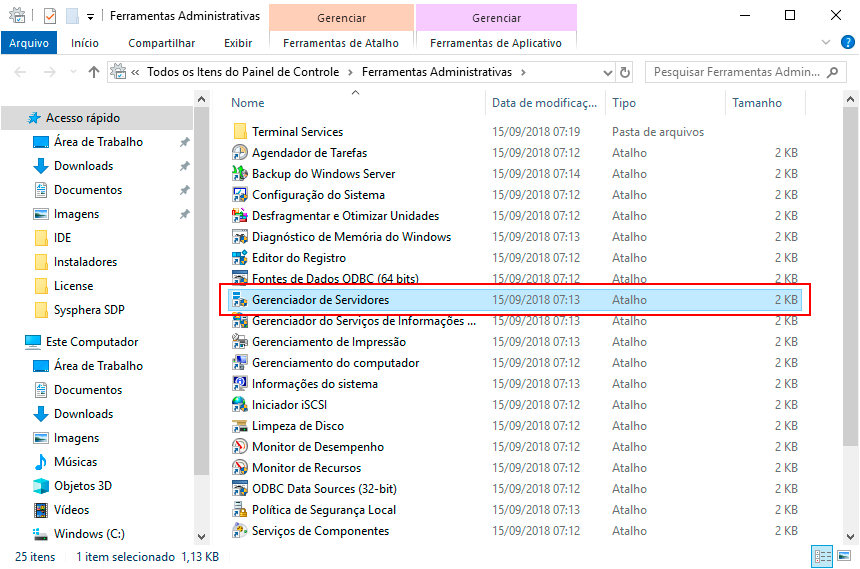Click the Gerenciador de Servidores icon

240,300
